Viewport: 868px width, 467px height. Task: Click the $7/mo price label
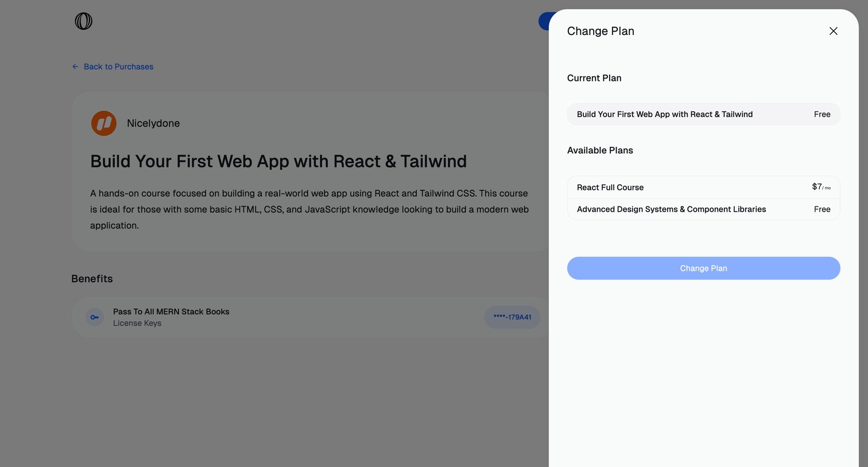pyautogui.click(x=821, y=187)
